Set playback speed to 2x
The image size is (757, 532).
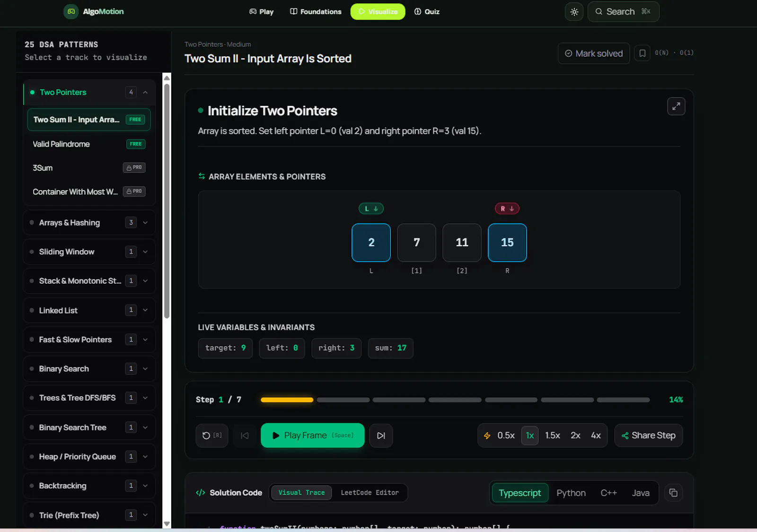pos(575,435)
